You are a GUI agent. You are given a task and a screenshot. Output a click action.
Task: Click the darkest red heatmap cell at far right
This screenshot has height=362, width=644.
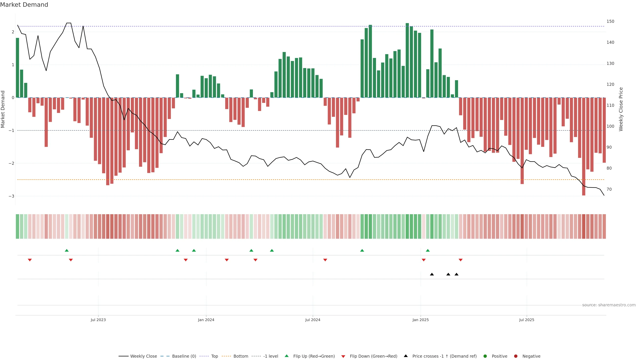pos(583,226)
